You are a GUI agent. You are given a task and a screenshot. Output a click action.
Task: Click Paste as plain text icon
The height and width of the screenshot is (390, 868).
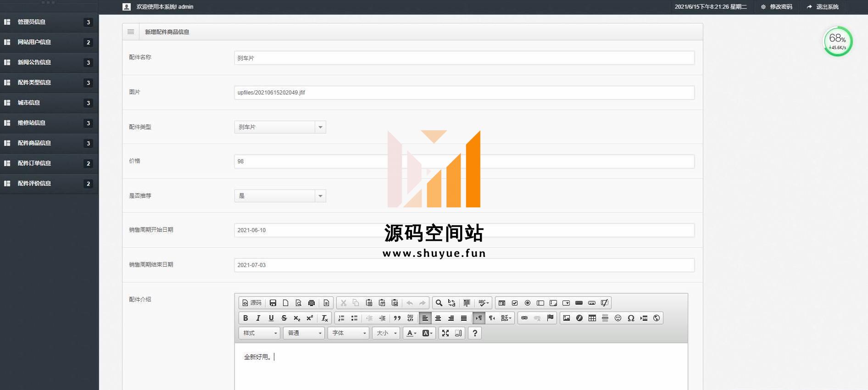382,303
